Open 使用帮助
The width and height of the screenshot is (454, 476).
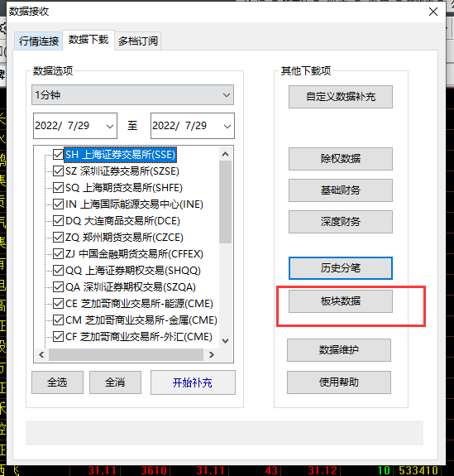(339, 382)
